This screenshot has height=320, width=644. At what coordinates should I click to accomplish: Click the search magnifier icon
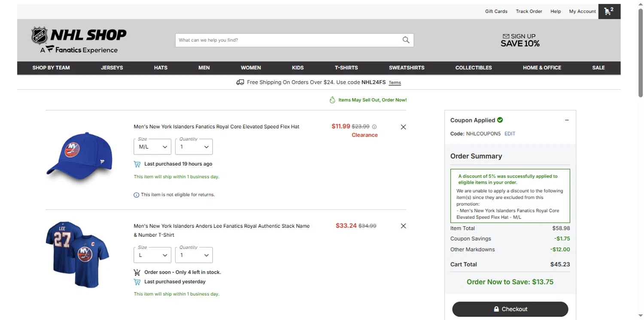pyautogui.click(x=406, y=40)
